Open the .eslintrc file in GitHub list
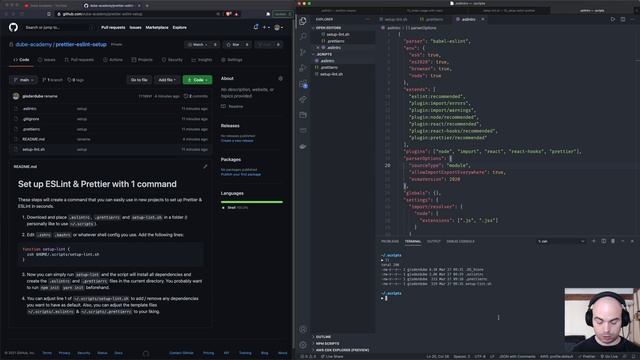The height and width of the screenshot is (360, 640). [x=29, y=109]
